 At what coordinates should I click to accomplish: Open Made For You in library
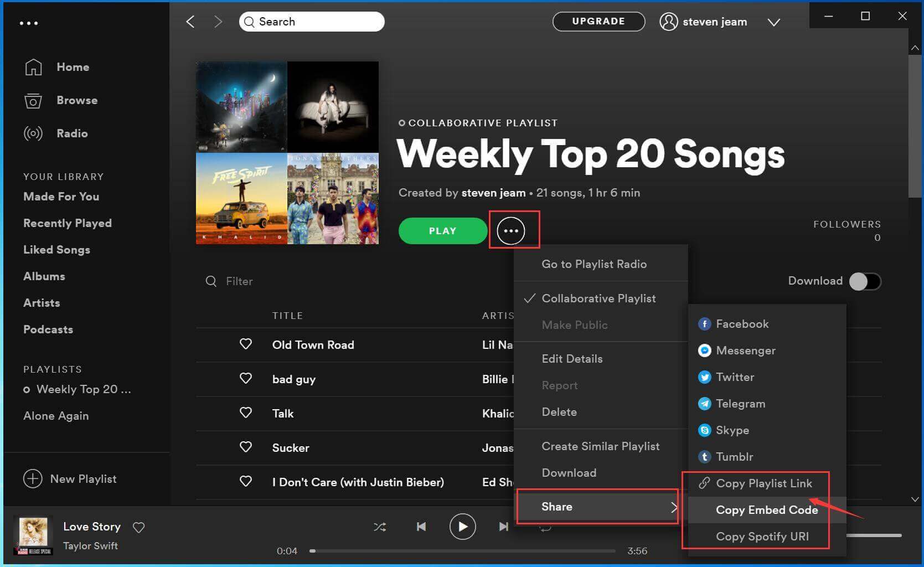point(61,197)
